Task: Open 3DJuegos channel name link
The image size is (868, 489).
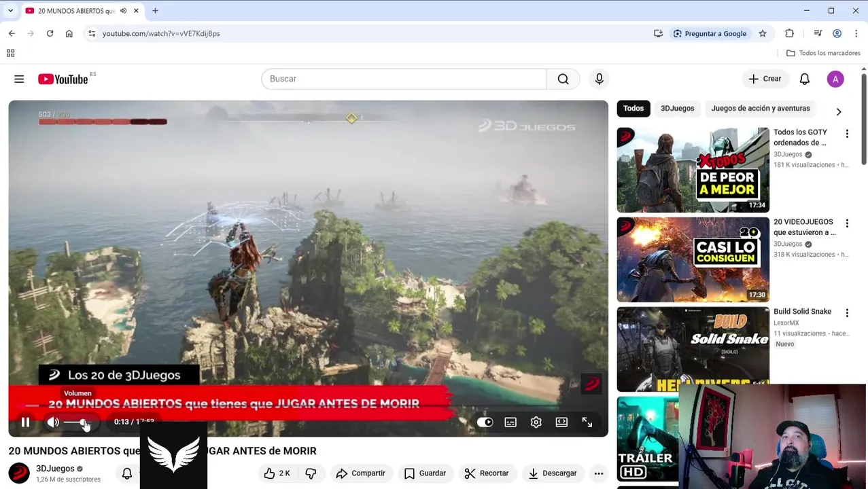Action: click(x=55, y=469)
